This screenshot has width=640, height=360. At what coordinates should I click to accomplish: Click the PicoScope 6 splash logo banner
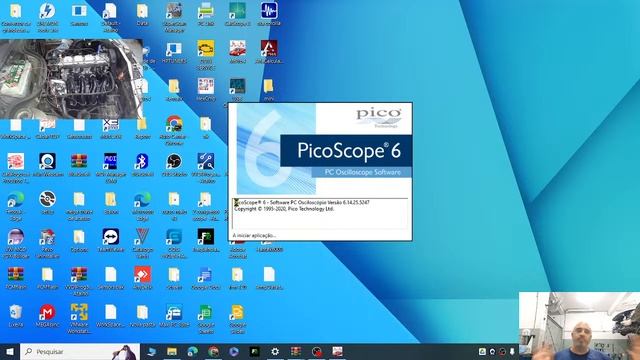[346, 151]
